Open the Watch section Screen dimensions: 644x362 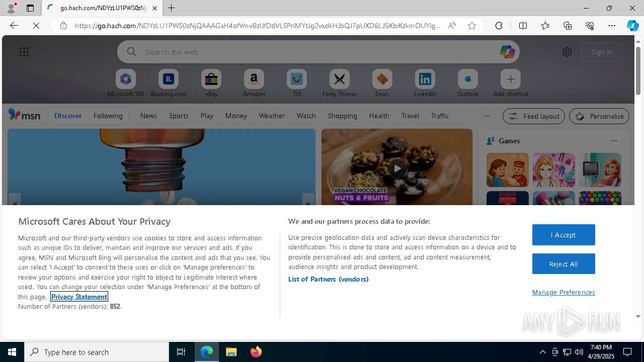pyautogui.click(x=306, y=116)
